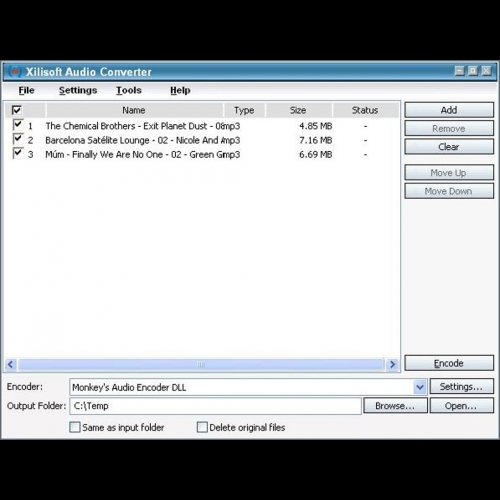Click the Xilisoft app icon in title bar
This screenshot has width=500, height=500.
pos(15,71)
